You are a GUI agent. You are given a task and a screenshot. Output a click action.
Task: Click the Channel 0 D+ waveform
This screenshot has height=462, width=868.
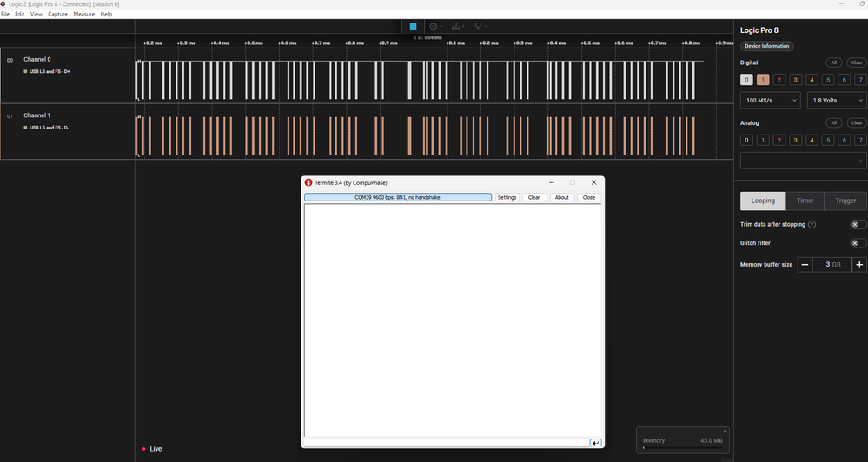pos(421,80)
